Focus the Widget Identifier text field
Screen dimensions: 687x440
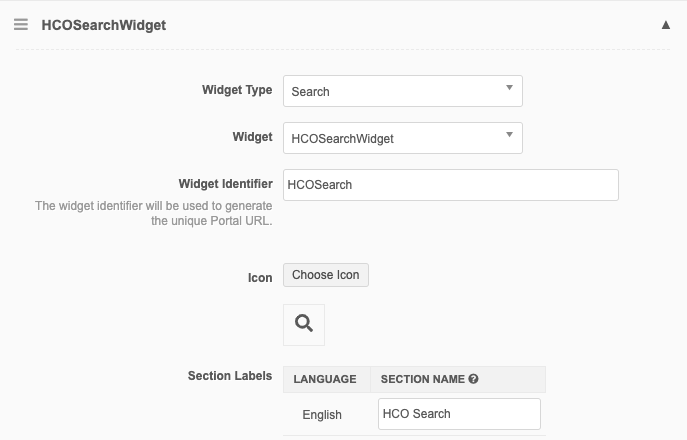[450, 185]
